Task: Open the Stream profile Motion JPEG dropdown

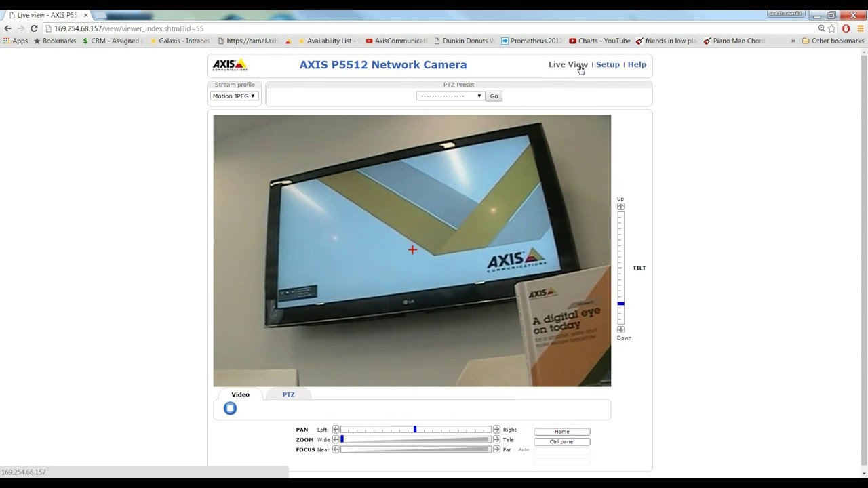Action: point(234,96)
